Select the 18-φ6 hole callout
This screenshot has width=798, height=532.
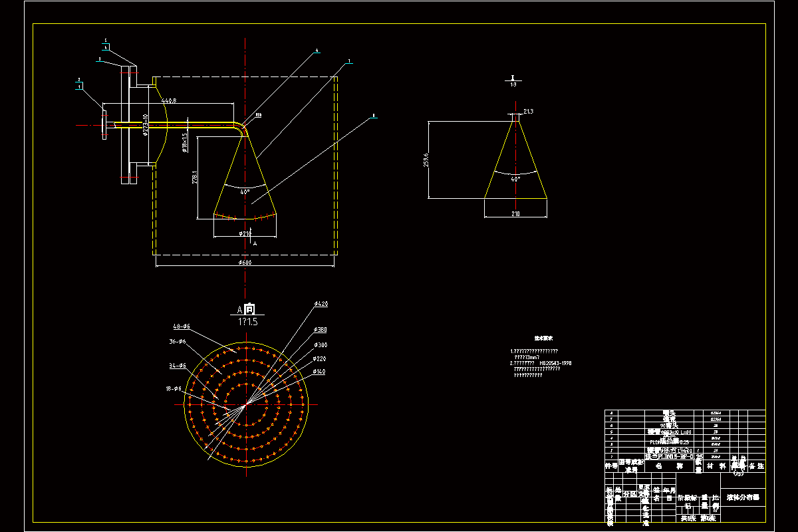point(174,388)
